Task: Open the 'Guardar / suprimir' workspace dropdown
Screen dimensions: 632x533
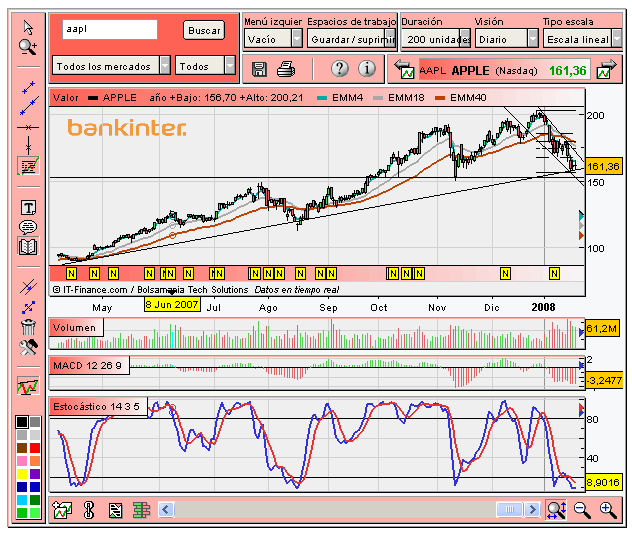Action: 351,39
